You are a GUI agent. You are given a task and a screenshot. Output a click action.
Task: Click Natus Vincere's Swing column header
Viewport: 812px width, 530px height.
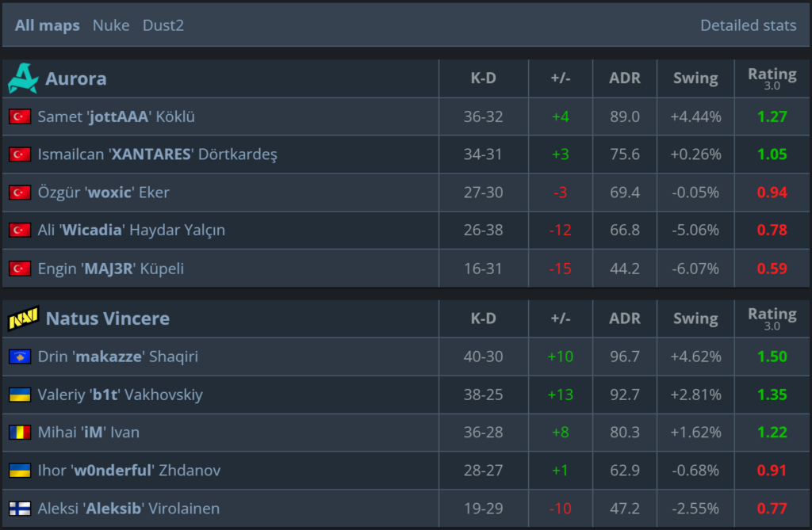695,318
